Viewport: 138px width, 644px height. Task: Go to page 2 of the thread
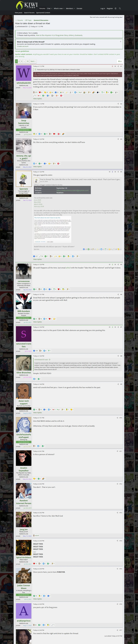click(x=19, y=61)
